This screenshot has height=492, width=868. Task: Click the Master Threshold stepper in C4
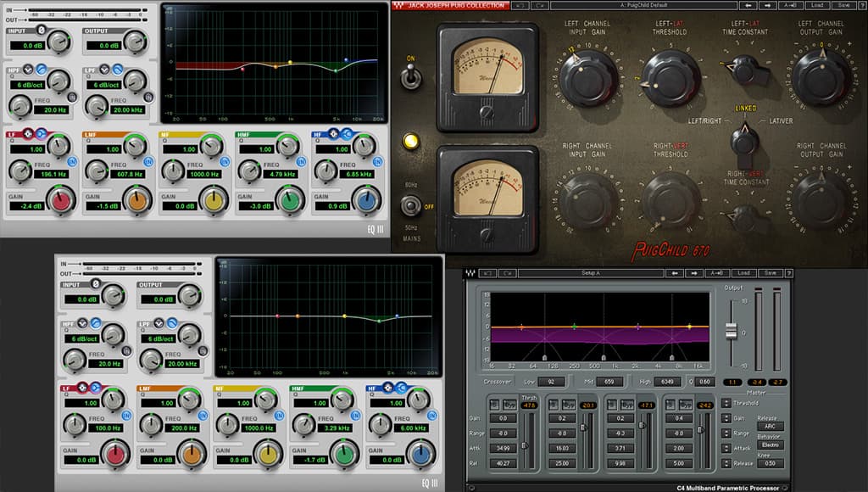[x=726, y=403]
